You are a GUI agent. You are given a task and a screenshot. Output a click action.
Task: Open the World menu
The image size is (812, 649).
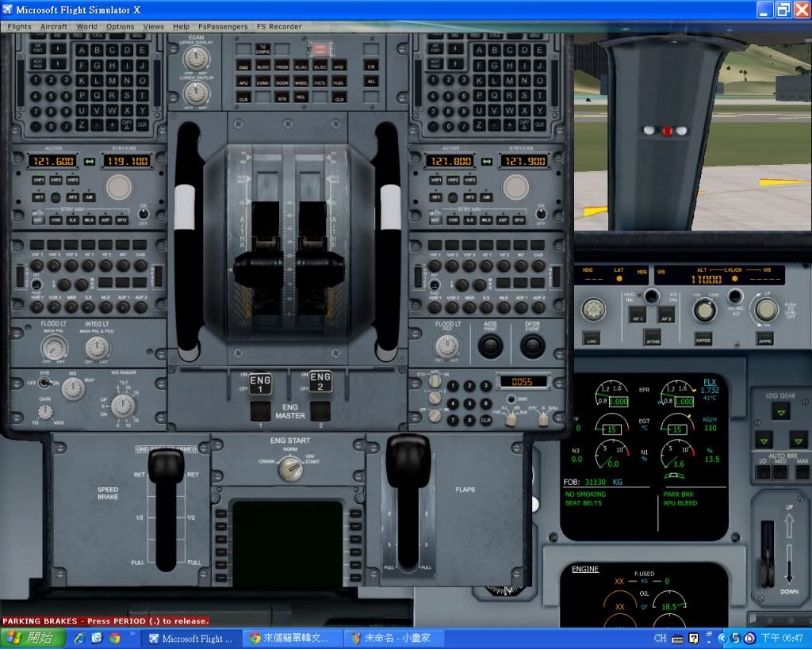click(x=87, y=26)
